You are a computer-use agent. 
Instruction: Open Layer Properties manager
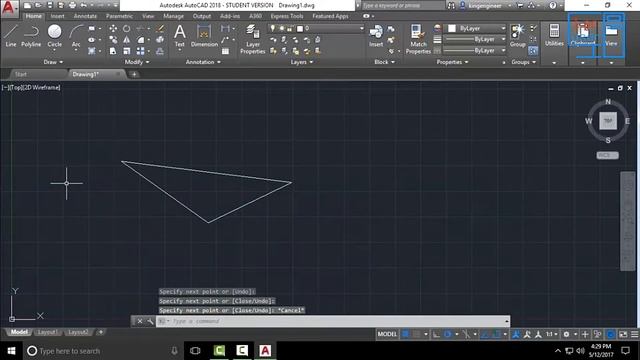tap(253, 39)
